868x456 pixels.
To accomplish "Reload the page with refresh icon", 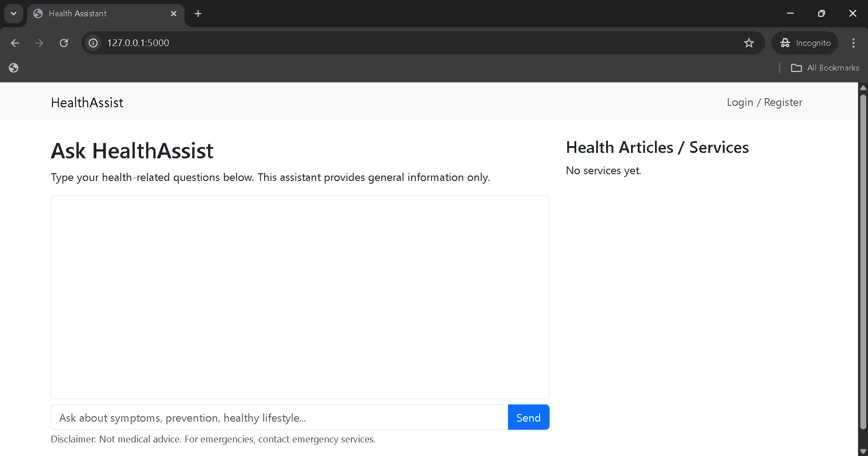I will [64, 43].
